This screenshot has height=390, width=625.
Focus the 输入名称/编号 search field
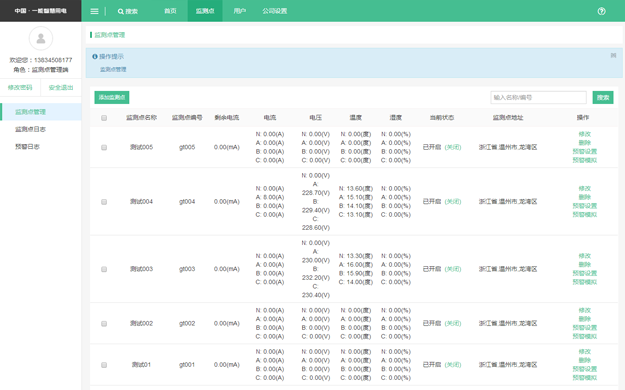pos(539,97)
